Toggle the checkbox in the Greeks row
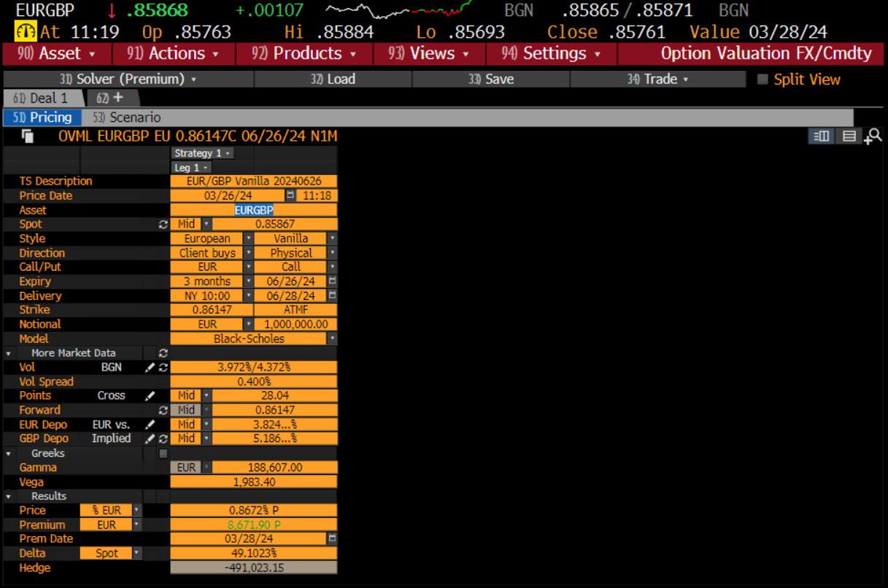Image resolution: width=888 pixels, height=588 pixels. point(163,454)
